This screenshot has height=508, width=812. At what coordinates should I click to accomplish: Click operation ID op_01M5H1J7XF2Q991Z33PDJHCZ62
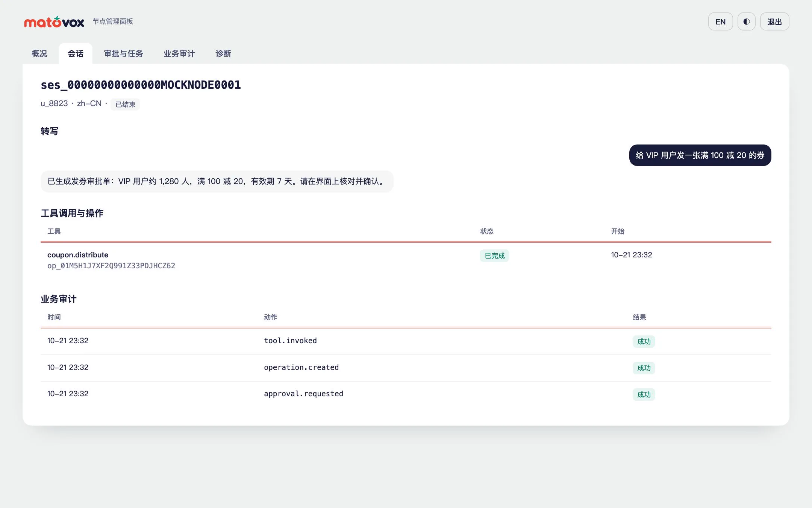tap(111, 266)
